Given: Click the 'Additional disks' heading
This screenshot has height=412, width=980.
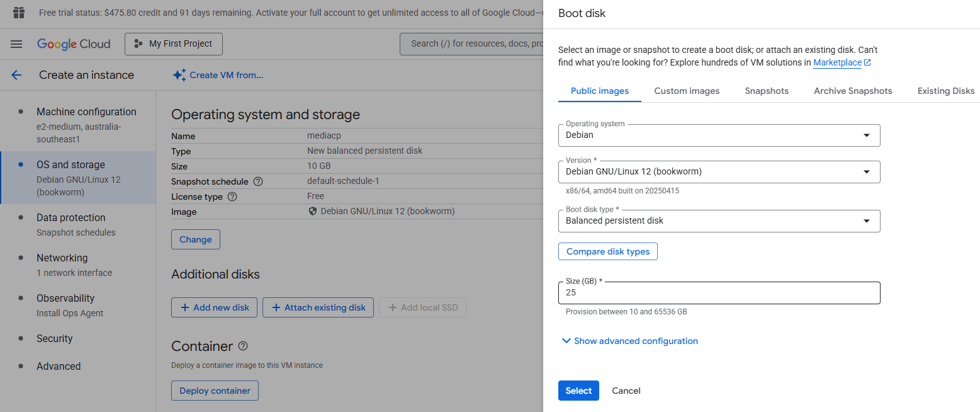Looking at the screenshot, I should [215, 274].
